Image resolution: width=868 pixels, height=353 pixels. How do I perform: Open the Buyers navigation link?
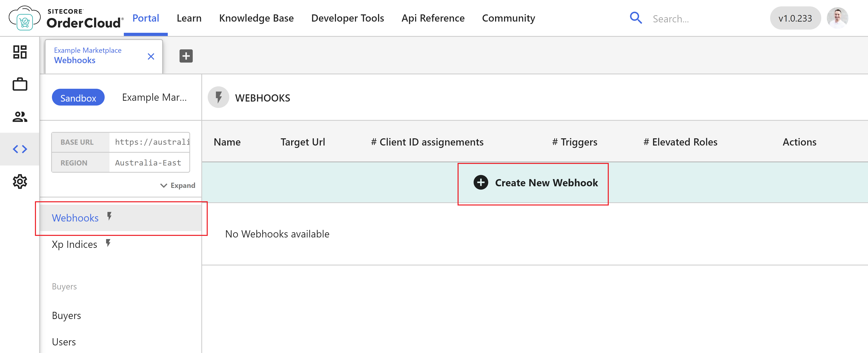(66, 316)
